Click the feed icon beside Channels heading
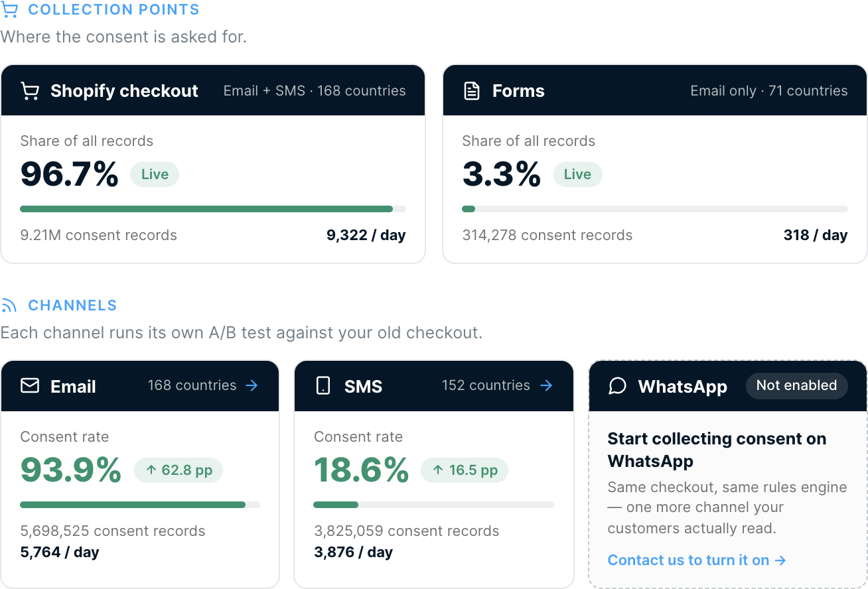 pyautogui.click(x=9, y=305)
